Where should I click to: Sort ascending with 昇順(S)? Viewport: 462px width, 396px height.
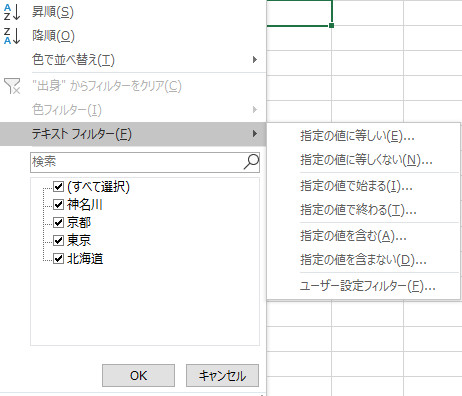(133, 12)
